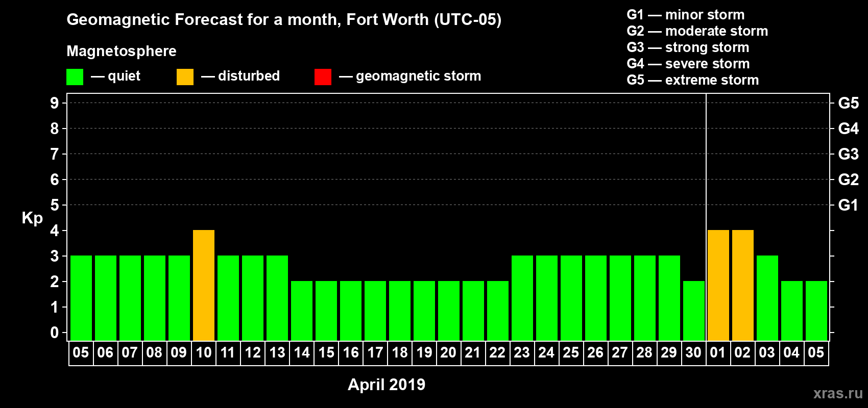Viewport: 868px width, 408px height.
Task: Click the date cell '02'
Action: (x=743, y=353)
